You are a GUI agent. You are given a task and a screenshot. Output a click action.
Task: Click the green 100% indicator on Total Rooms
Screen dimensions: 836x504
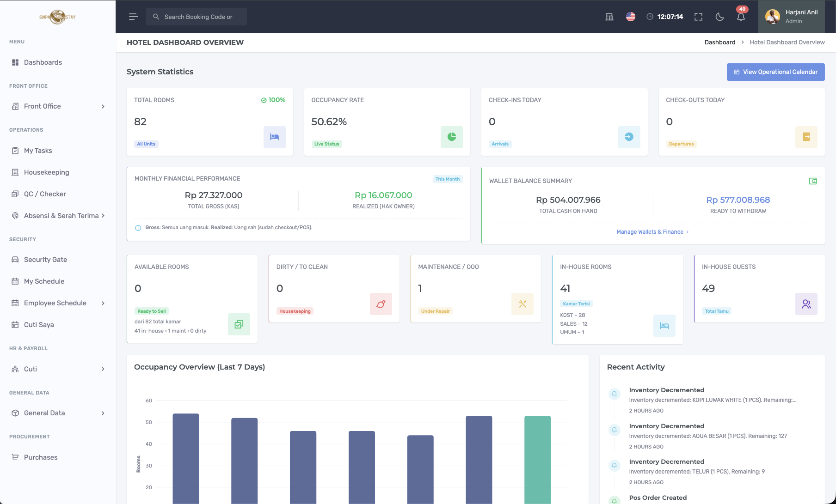click(273, 100)
